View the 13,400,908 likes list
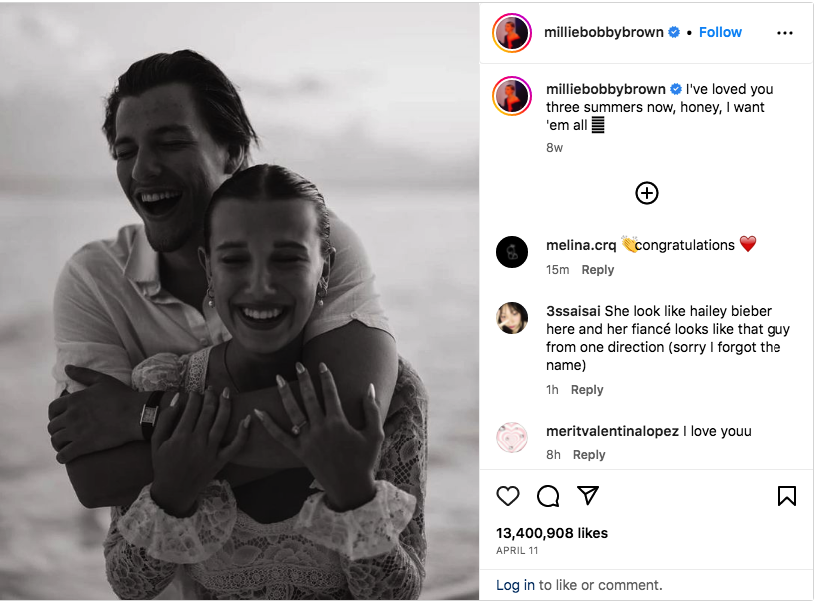The height and width of the screenshot is (602, 818). (x=551, y=533)
